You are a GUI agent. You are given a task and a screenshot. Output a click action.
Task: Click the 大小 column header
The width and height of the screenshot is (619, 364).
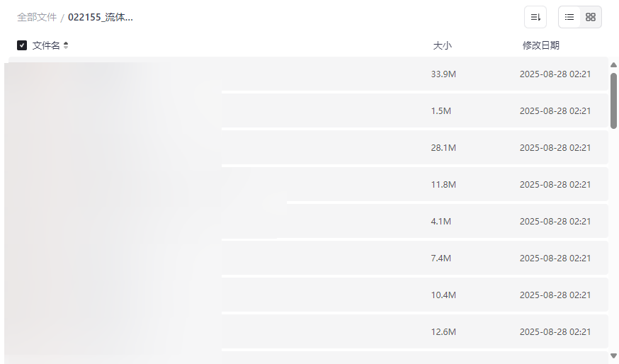pyautogui.click(x=442, y=45)
